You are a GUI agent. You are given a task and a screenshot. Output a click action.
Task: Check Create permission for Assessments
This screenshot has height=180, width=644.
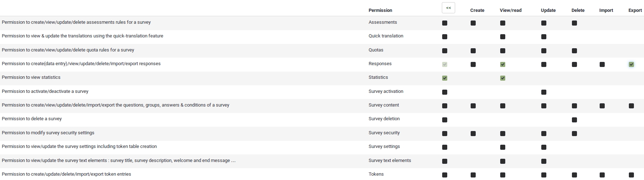[x=473, y=23]
